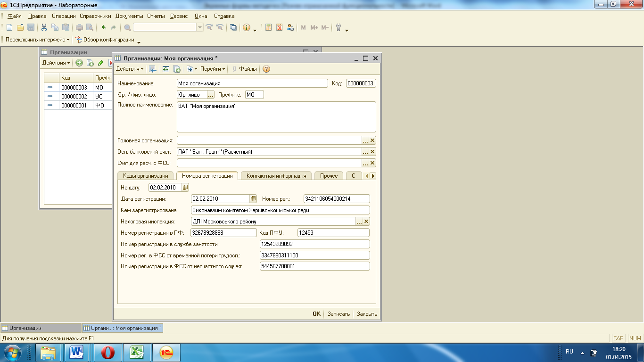
Task: Click the Код ПФУ input field
Action: [333, 233]
